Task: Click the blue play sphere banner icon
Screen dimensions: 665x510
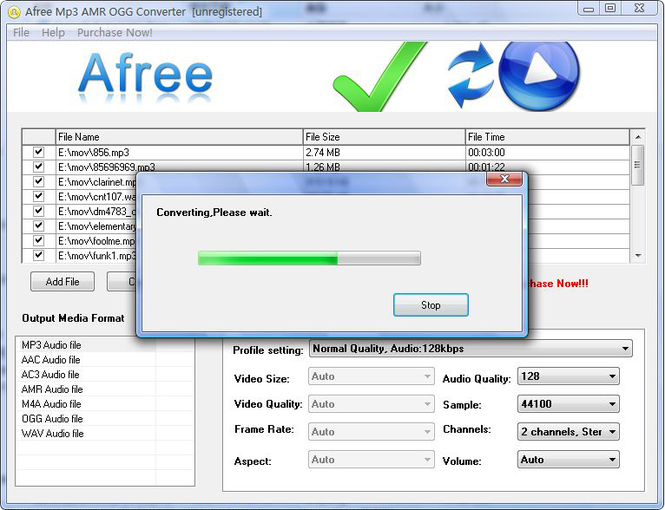Action: click(539, 75)
